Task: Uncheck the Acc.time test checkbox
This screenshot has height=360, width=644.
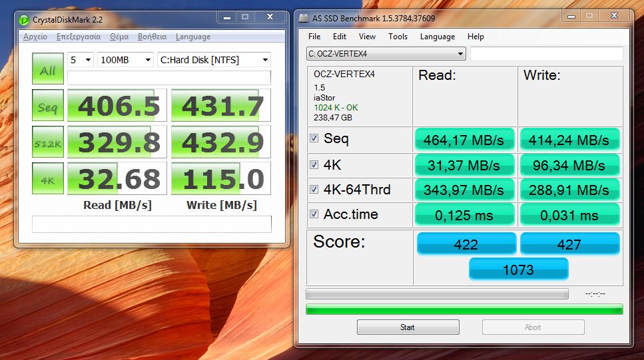Action: (x=314, y=214)
